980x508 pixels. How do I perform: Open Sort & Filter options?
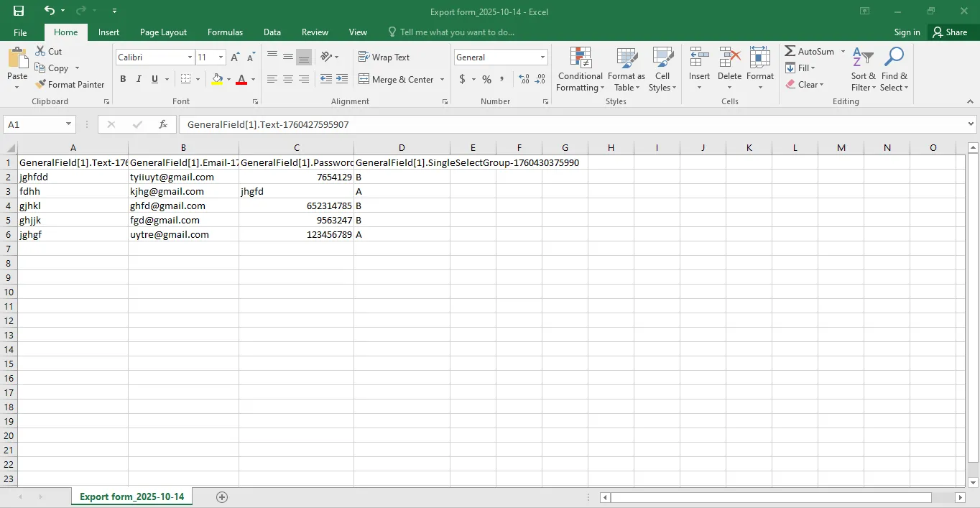click(x=863, y=70)
